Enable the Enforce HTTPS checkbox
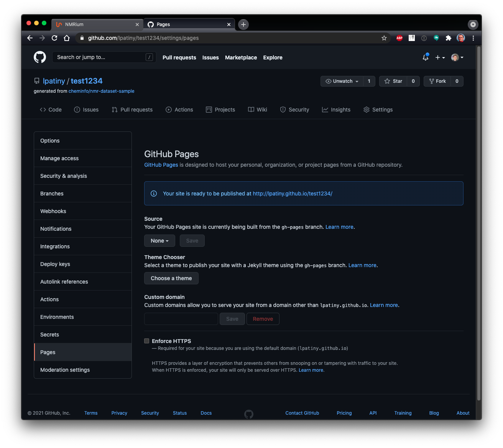 coord(146,341)
